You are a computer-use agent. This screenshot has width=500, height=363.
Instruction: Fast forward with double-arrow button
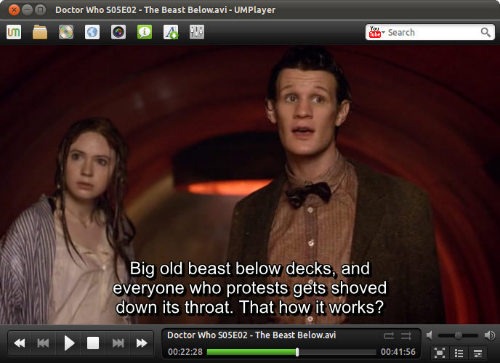point(142,343)
